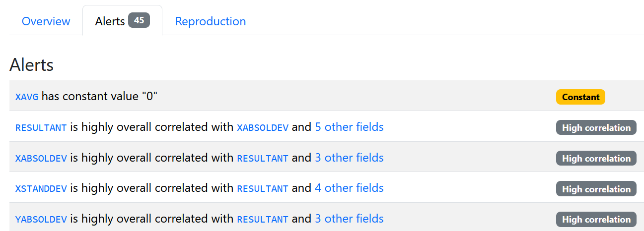Click High correlation badge on XSTANDDEV row

(x=596, y=189)
